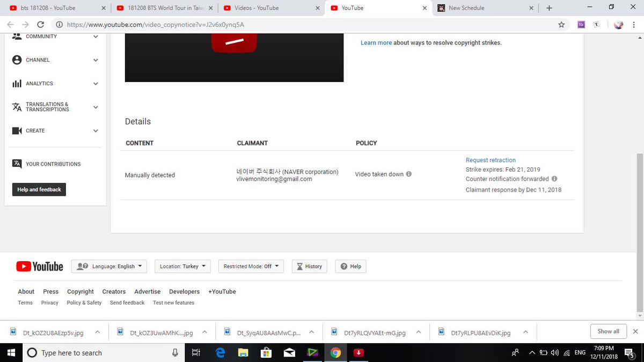Switch to Chrome in the taskbar
644x362 pixels.
coord(335,352)
